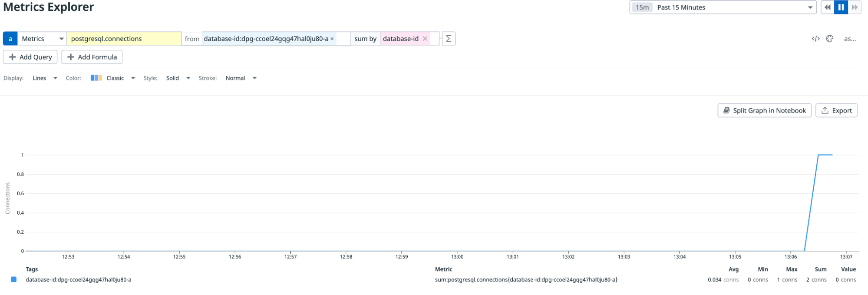Image resolution: width=868 pixels, height=295 pixels.
Task: Toggle the blue series legend square
Action: click(14, 279)
